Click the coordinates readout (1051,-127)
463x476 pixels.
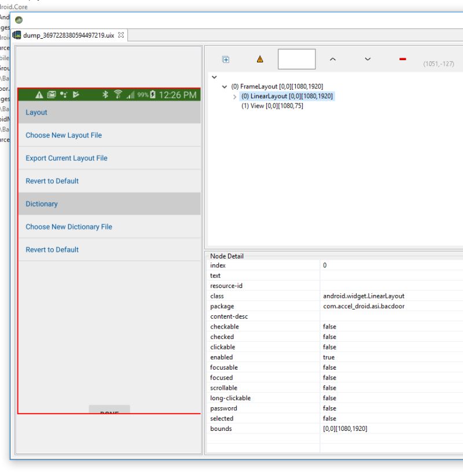pyautogui.click(x=438, y=64)
